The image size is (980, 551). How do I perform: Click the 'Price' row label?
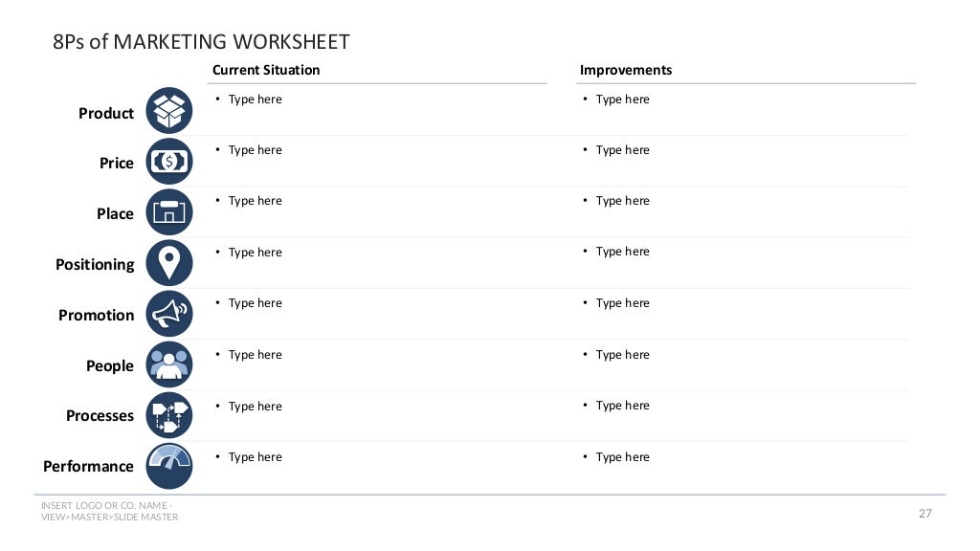point(117,163)
